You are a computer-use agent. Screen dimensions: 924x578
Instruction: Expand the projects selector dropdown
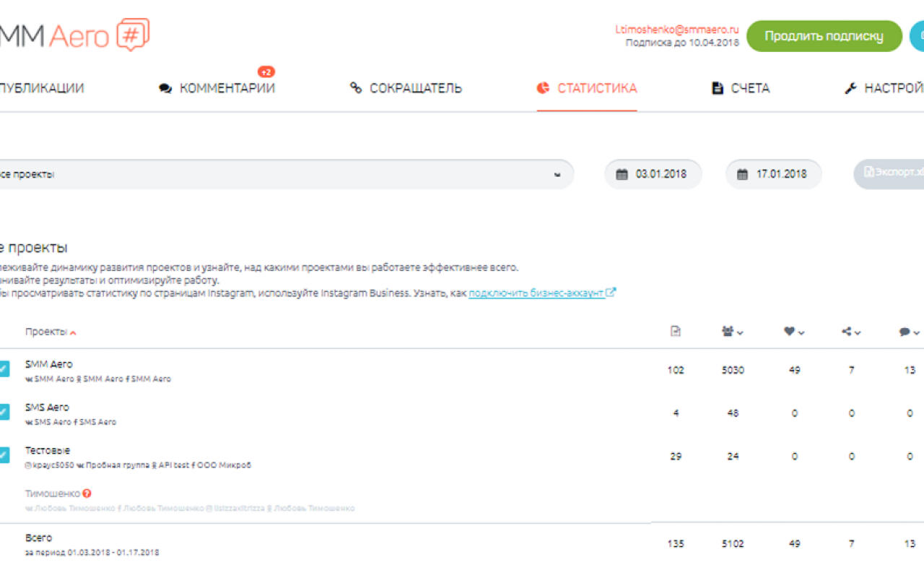pos(287,174)
